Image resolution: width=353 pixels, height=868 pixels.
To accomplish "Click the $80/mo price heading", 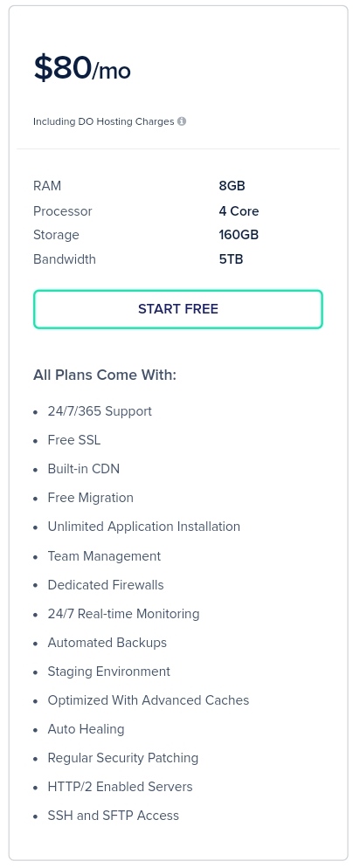I will [x=82, y=69].
